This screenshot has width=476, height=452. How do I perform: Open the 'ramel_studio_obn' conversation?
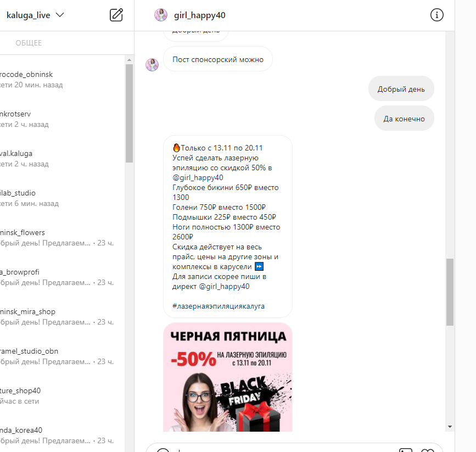pyautogui.click(x=62, y=356)
